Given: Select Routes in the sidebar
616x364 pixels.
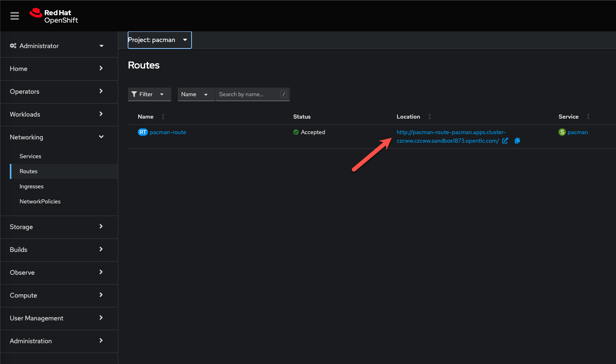Looking at the screenshot, I should tap(64, 171).
